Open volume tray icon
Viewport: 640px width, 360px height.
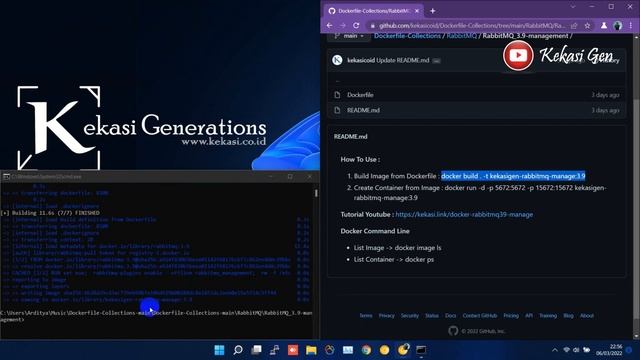point(576,350)
